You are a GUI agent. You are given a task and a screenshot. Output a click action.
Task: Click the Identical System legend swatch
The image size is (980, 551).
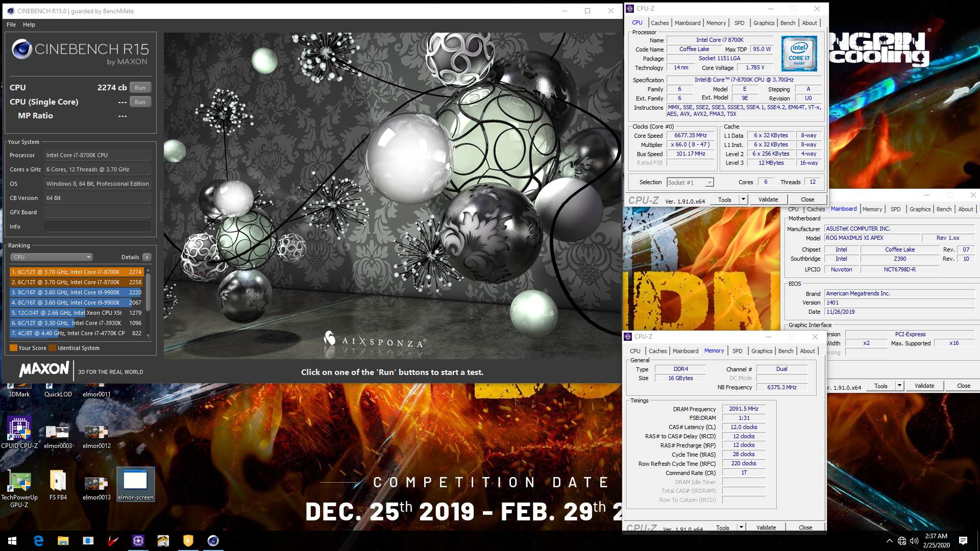click(x=53, y=348)
